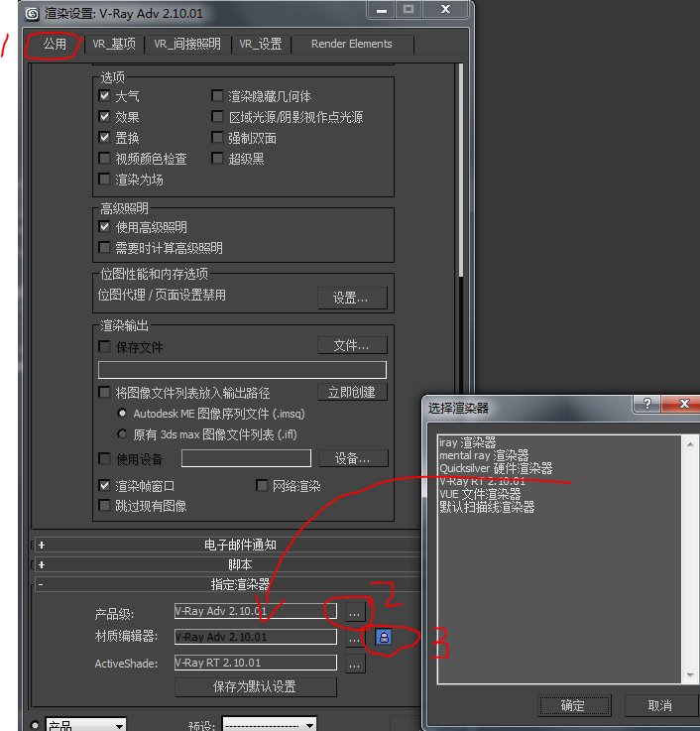Open the 产品 mode dropdown

(85, 725)
